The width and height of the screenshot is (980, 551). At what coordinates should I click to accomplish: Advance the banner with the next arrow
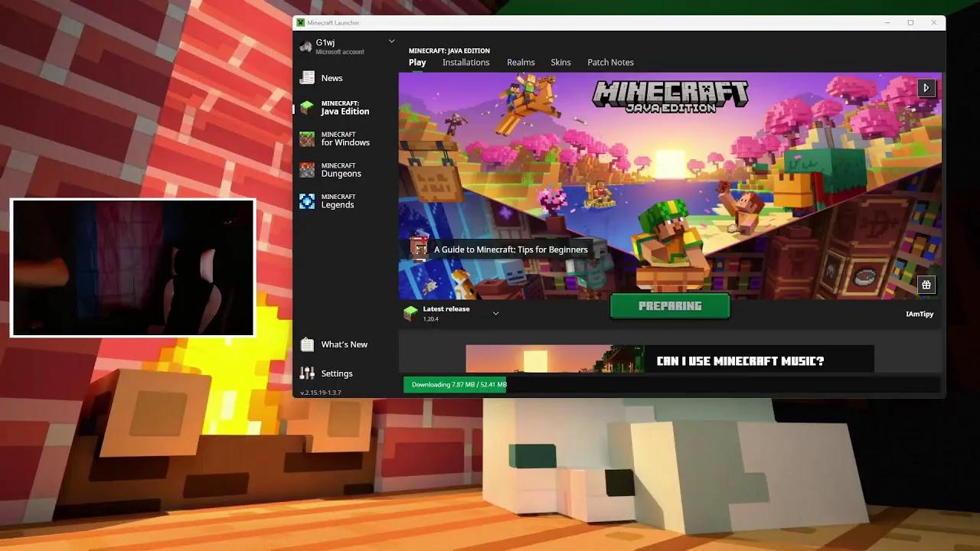[x=926, y=87]
